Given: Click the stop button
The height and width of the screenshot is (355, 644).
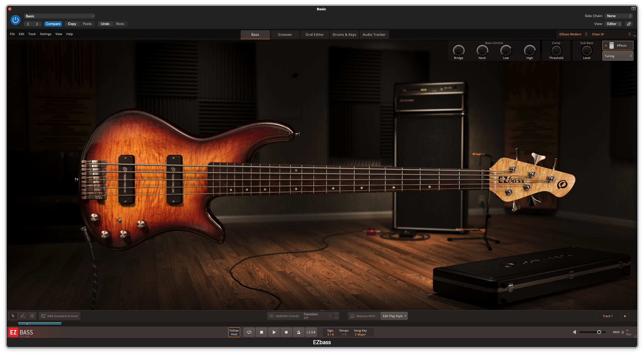Looking at the screenshot, I should (x=261, y=332).
